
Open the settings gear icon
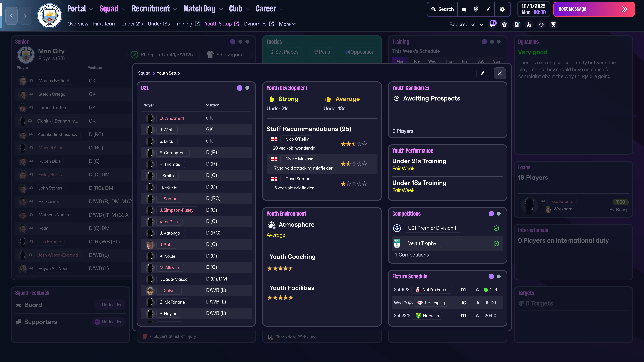point(502,9)
